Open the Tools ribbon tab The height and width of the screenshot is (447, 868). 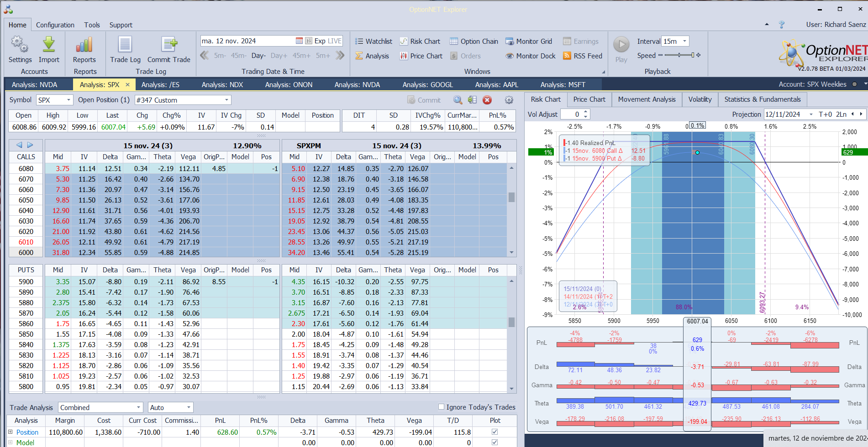(92, 25)
